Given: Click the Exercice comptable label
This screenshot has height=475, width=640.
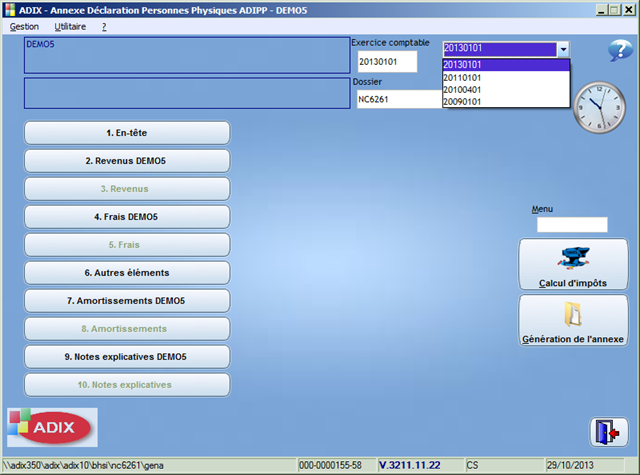Looking at the screenshot, I should [x=390, y=42].
